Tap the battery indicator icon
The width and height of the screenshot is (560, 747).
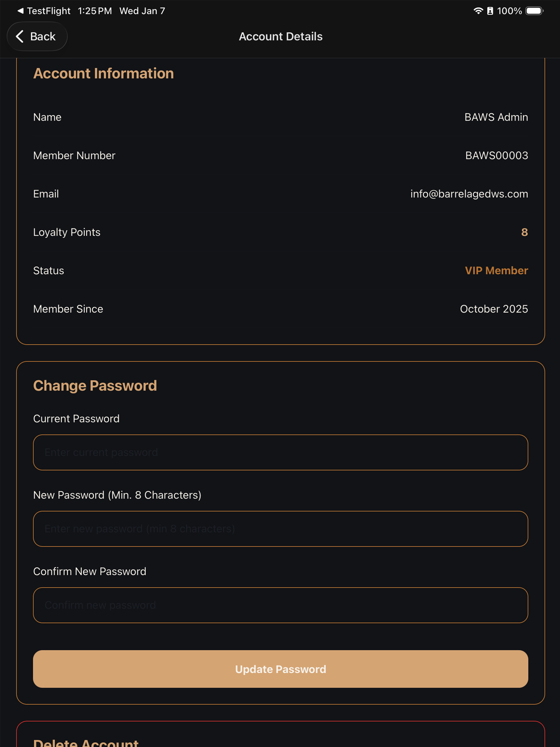(534, 11)
